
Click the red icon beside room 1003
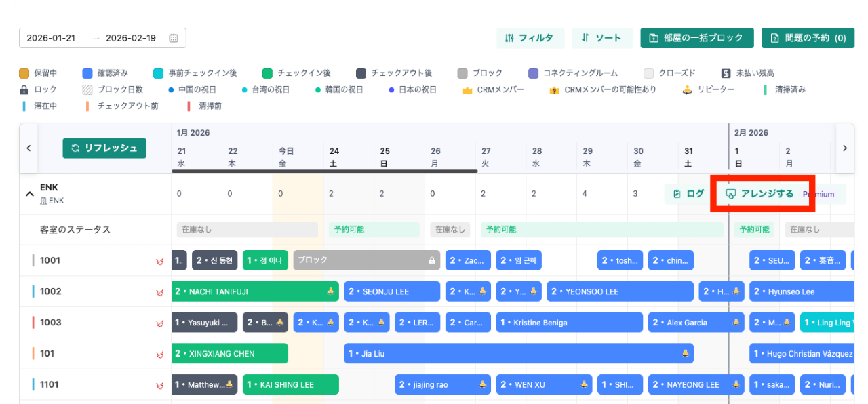click(161, 323)
